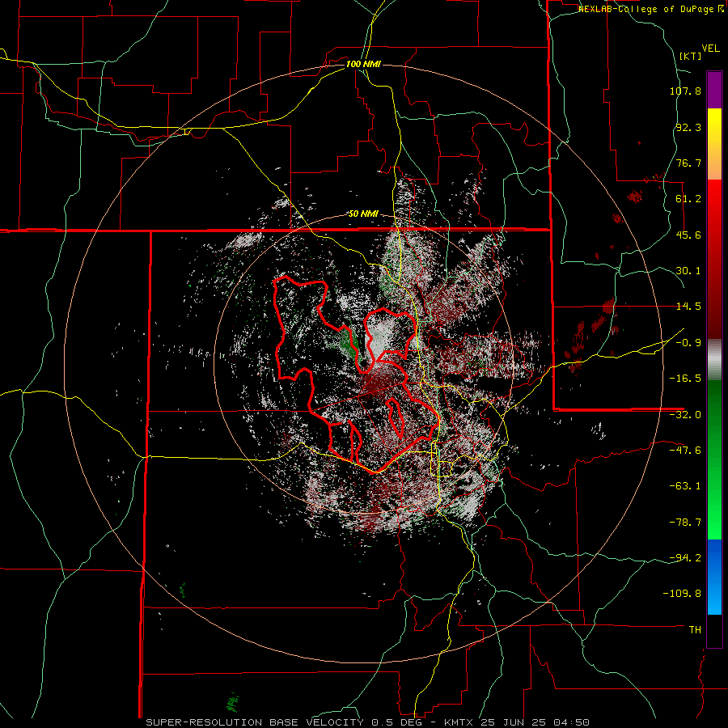Click the -47.6 scale value
The width and height of the screenshot is (728, 728).
[685, 451]
